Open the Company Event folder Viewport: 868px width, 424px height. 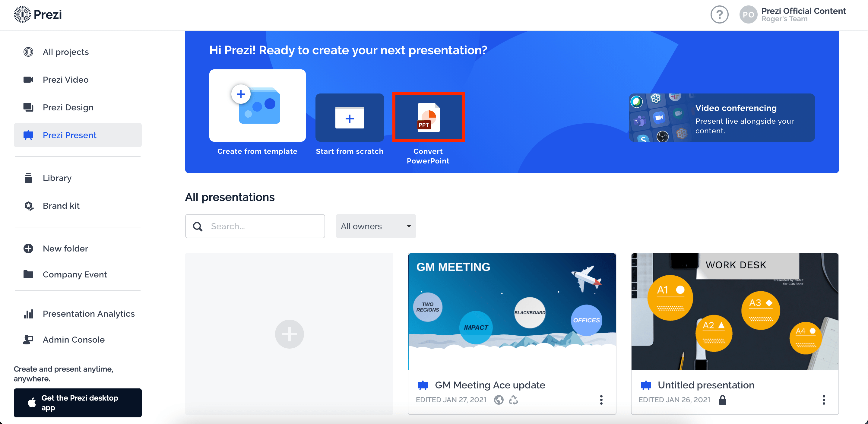75,274
